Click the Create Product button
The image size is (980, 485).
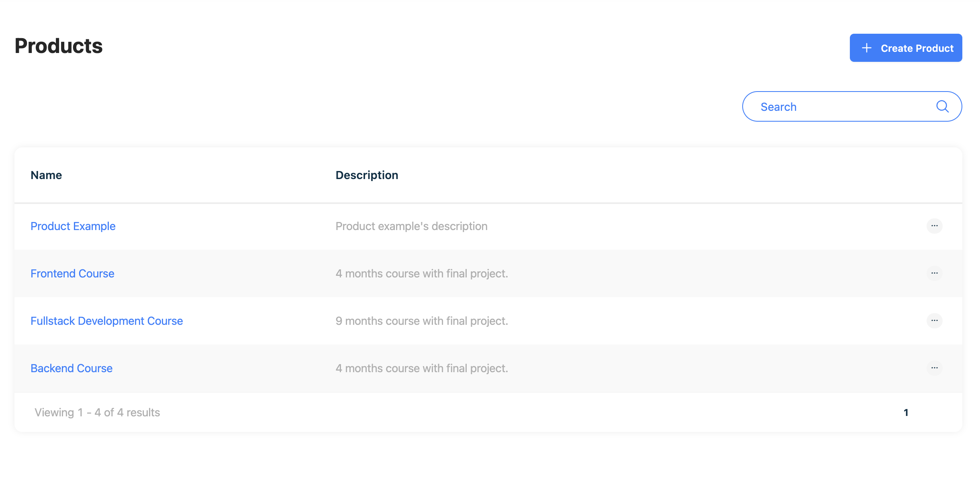[x=906, y=48]
